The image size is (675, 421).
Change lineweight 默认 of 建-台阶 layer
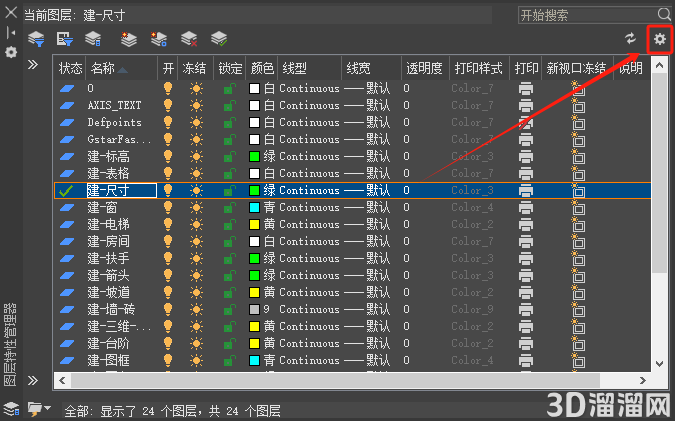click(x=367, y=344)
